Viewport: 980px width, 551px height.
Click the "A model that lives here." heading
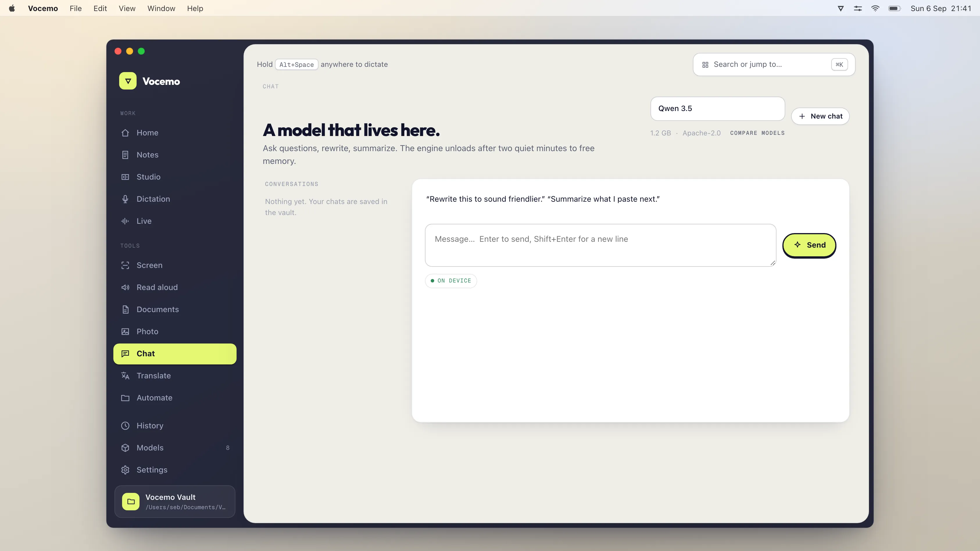click(351, 130)
